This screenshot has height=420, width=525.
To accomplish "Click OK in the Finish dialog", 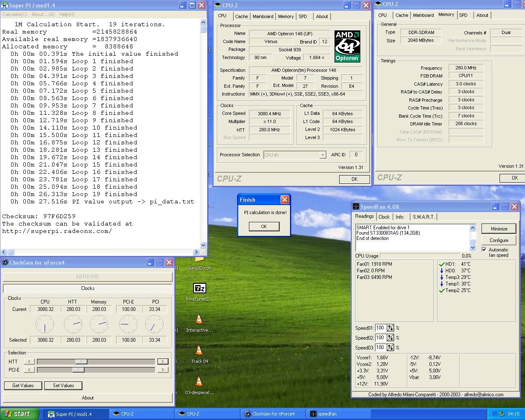I will (264, 226).
